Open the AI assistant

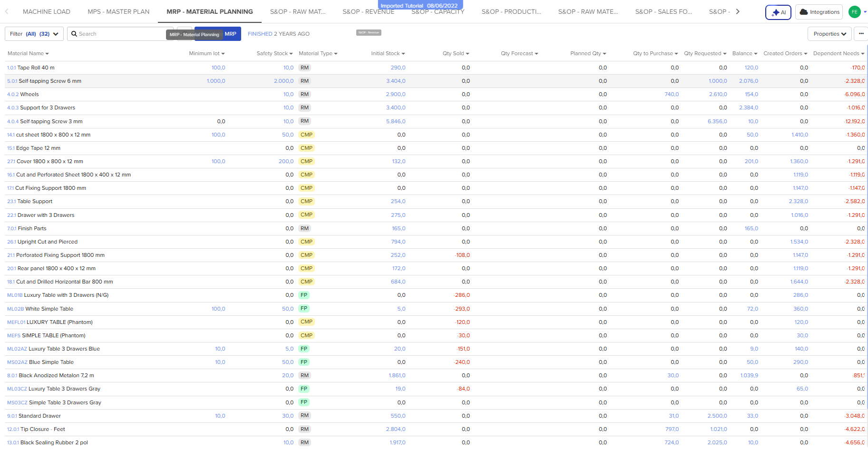coord(778,12)
